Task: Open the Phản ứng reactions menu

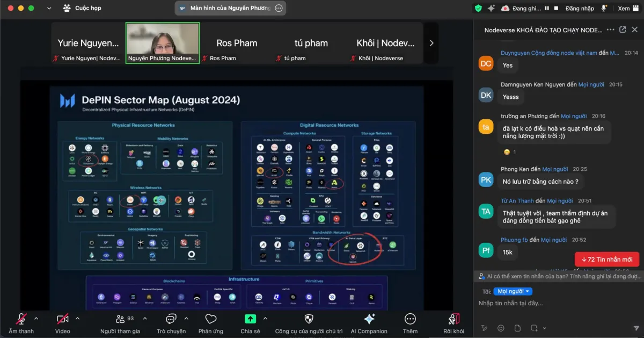Action: pyautogui.click(x=211, y=324)
